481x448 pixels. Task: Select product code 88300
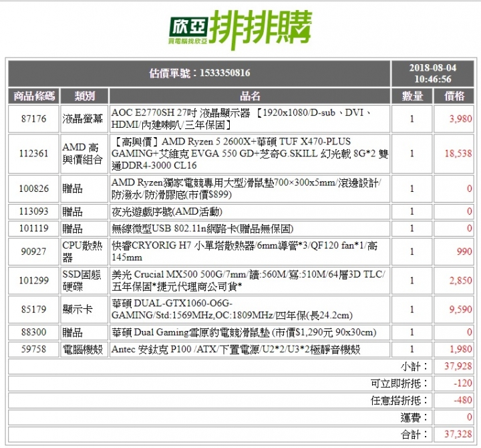pyautogui.click(x=34, y=332)
